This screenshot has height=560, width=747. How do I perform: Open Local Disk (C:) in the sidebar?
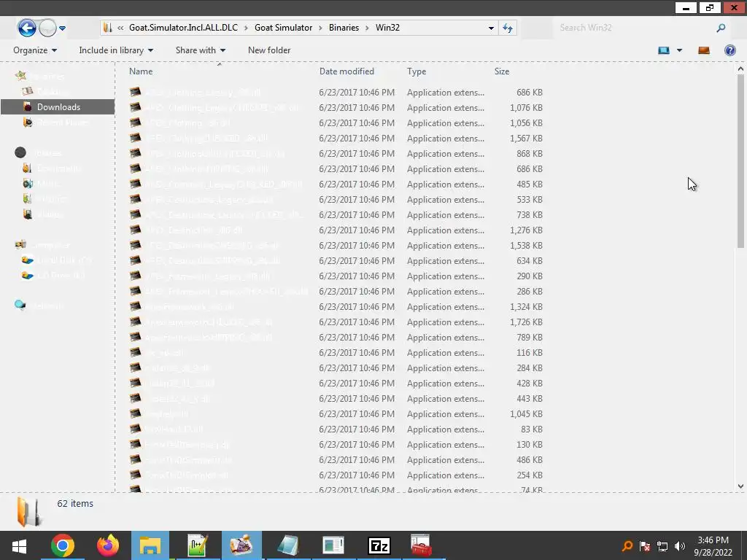57,260
